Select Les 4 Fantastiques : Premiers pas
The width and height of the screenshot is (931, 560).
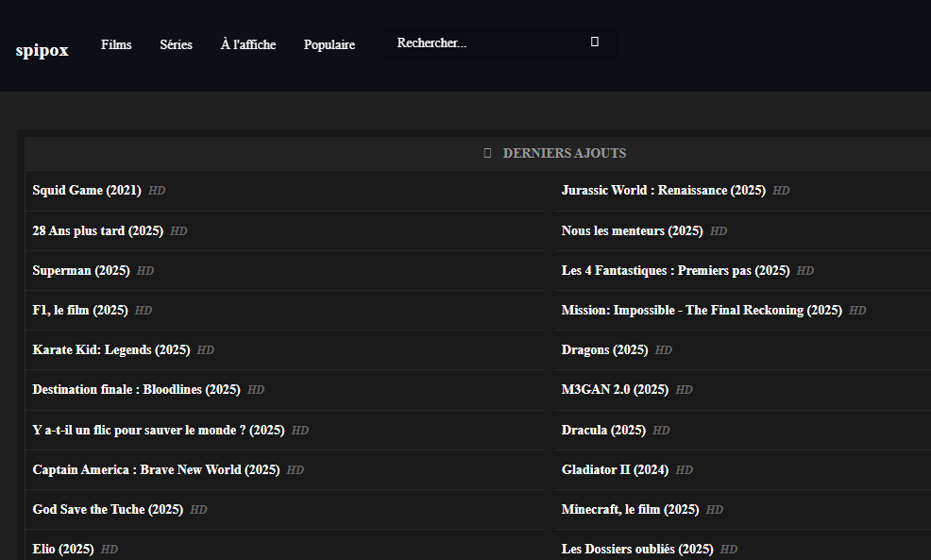point(675,271)
